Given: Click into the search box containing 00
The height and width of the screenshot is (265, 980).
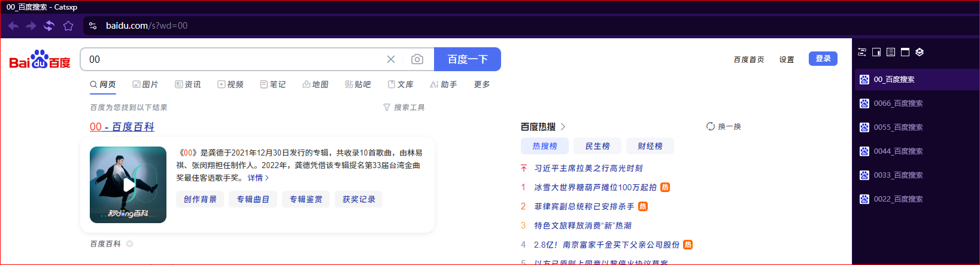Looking at the screenshot, I should coord(233,59).
